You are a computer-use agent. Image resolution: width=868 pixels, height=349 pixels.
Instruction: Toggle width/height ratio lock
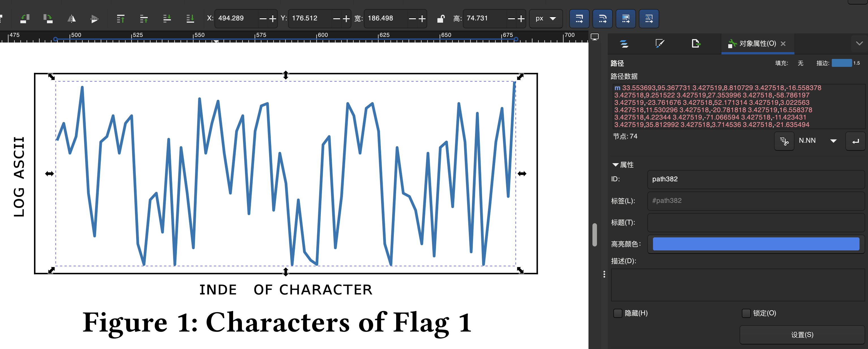point(441,19)
